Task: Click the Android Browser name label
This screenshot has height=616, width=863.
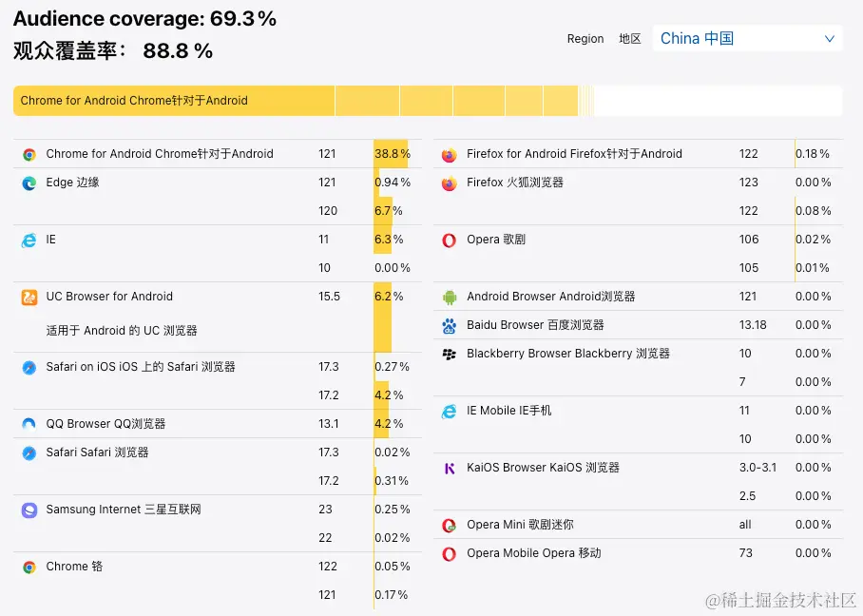Action: tap(550, 297)
